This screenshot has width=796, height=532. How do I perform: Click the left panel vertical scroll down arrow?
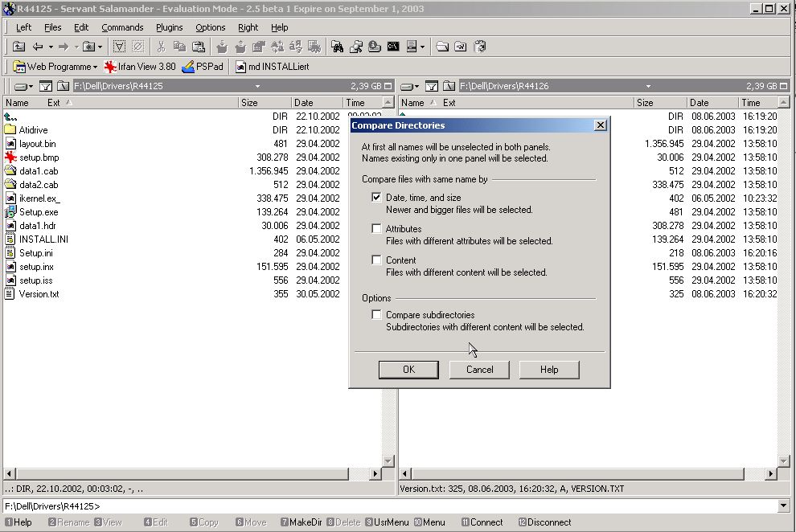tap(388, 461)
